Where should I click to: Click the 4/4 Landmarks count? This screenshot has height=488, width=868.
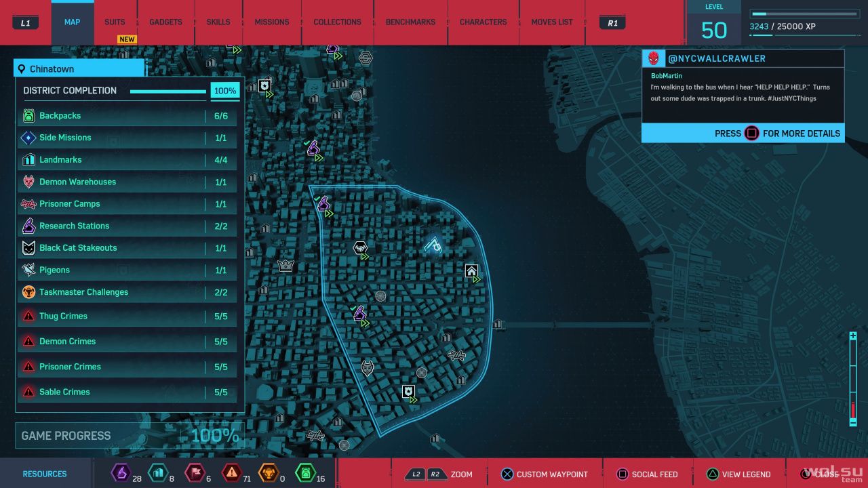[x=221, y=160]
